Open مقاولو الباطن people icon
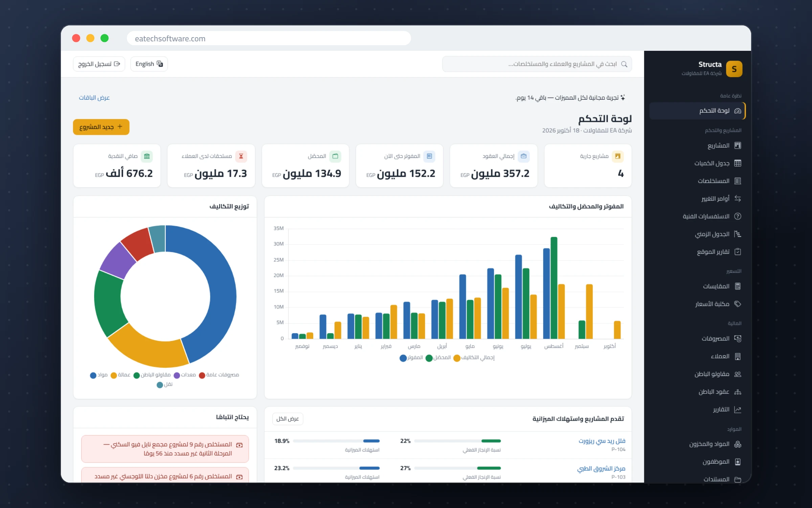Screen dimensions: 812x508 click(x=738, y=374)
